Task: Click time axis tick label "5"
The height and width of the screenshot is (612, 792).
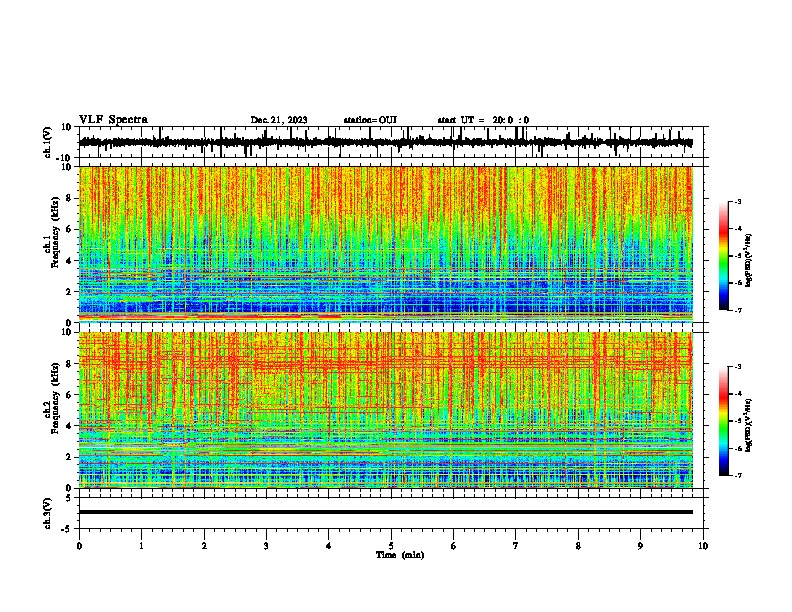Action: click(391, 545)
